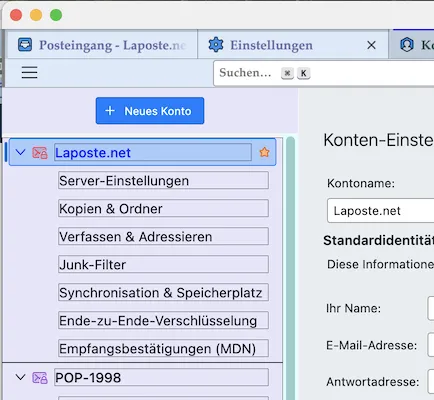This screenshot has width=434, height=400.
Task: Select Junk-Filter in the sidebar
Action: (x=163, y=265)
